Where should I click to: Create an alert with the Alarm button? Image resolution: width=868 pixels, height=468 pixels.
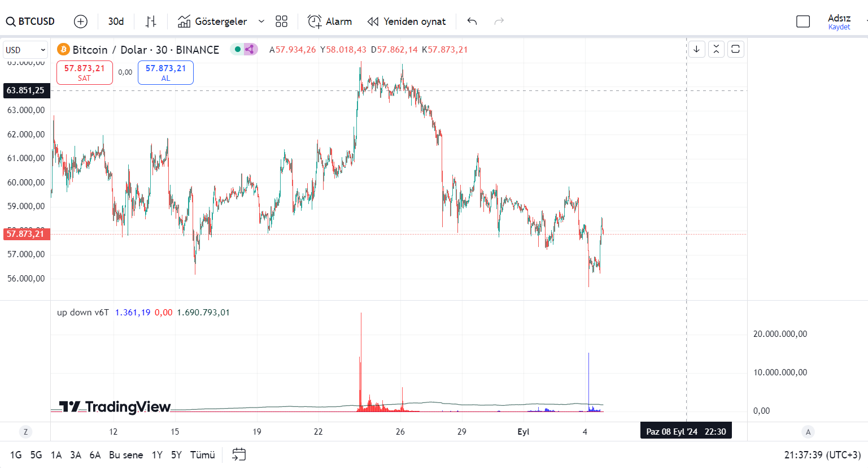(330, 21)
